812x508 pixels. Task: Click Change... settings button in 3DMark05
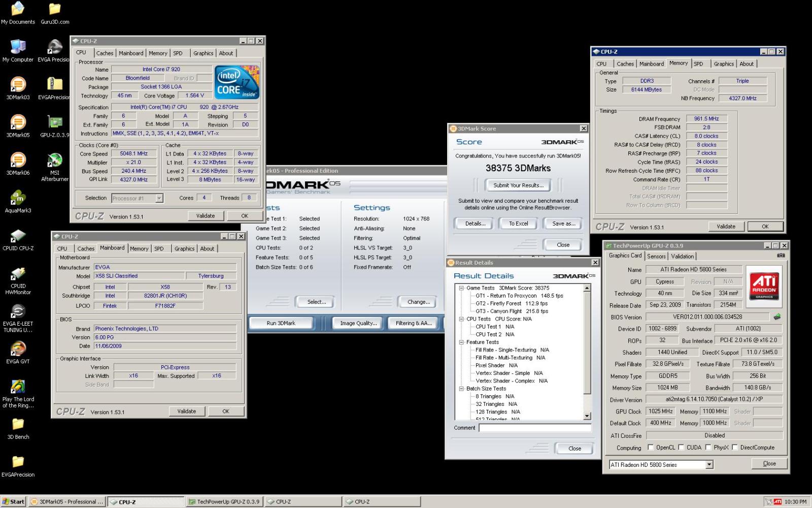pyautogui.click(x=419, y=302)
